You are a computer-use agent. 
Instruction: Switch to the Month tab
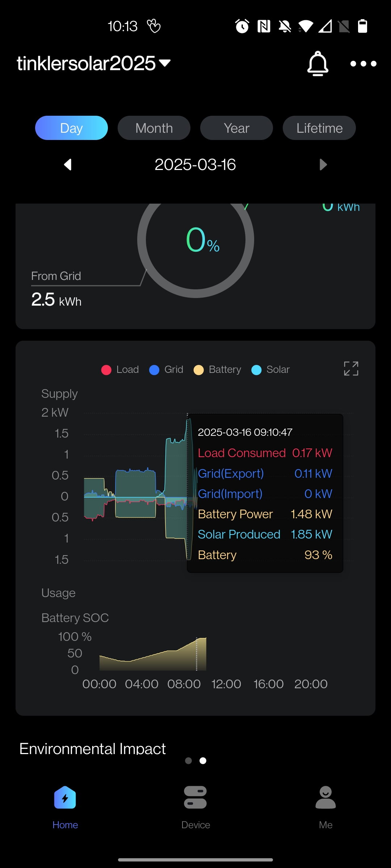(154, 128)
